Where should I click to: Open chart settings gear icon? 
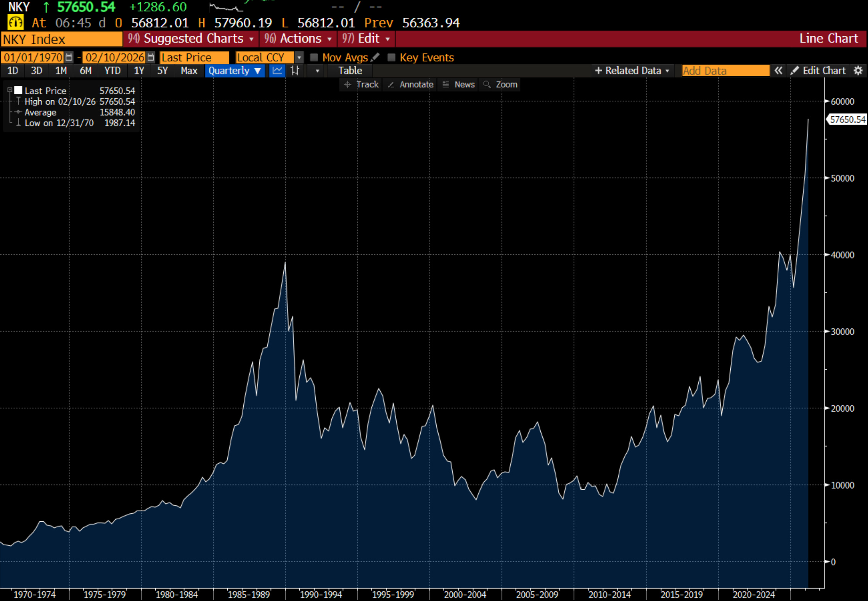coord(858,71)
